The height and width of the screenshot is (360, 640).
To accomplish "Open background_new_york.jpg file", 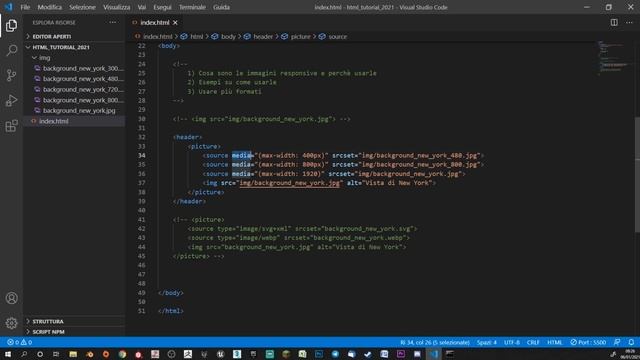I will (x=74, y=111).
